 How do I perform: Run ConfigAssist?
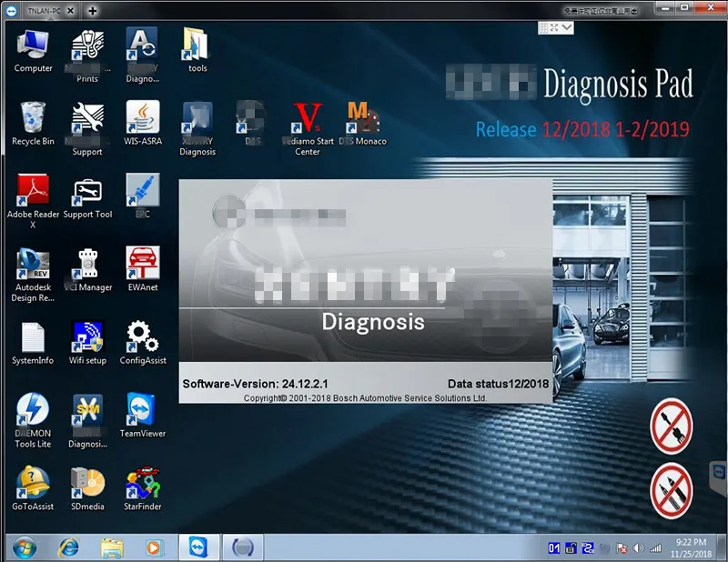tap(142, 336)
